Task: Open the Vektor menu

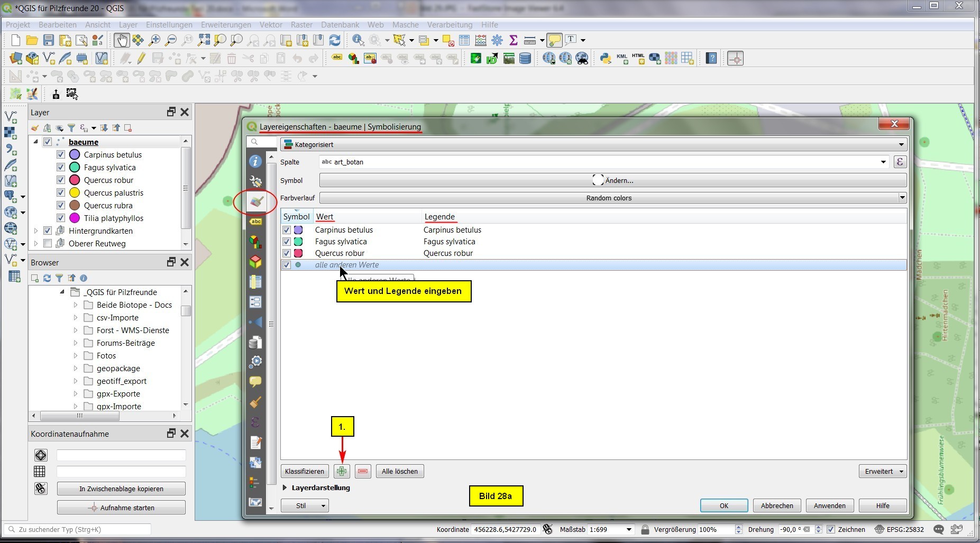Action: tap(270, 25)
